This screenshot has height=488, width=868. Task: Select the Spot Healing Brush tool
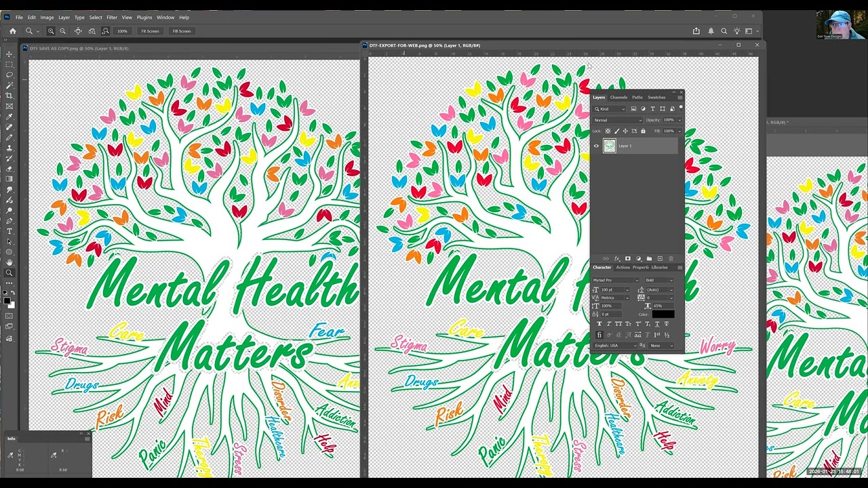tap(9, 127)
